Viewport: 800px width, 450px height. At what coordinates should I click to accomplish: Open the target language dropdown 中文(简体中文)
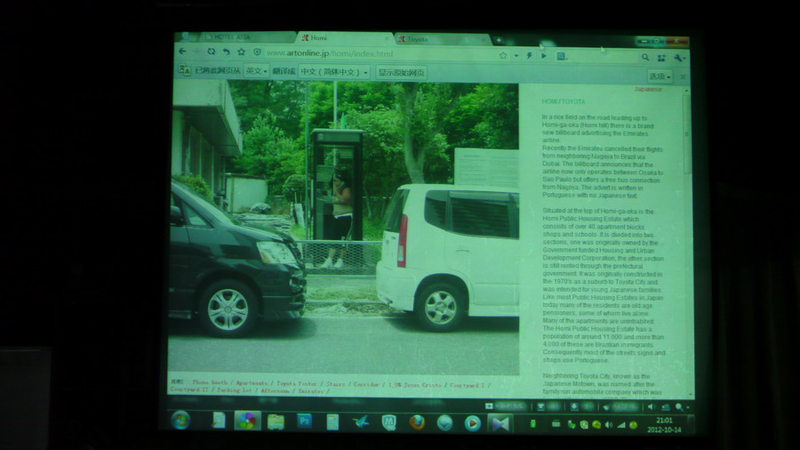(334, 72)
